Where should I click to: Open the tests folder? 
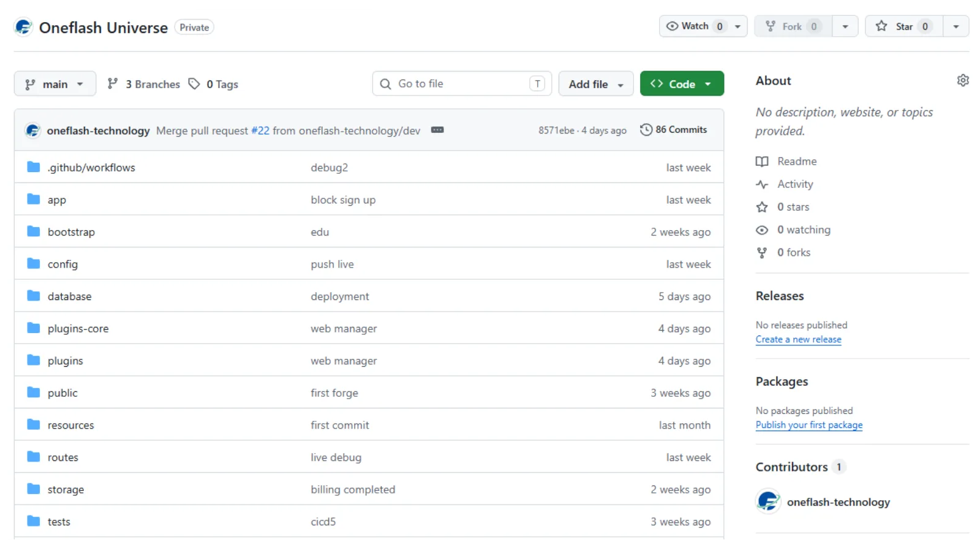coord(59,522)
